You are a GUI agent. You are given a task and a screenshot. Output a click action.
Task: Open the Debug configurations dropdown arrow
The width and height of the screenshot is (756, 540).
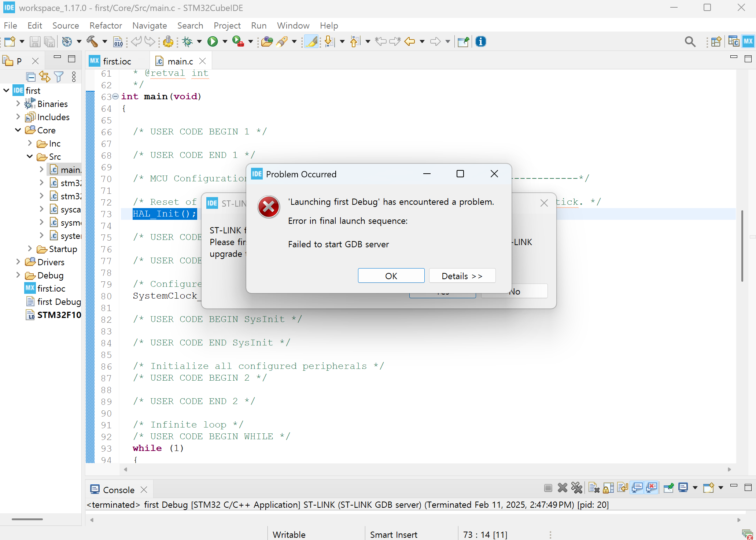[x=199, y=41]
